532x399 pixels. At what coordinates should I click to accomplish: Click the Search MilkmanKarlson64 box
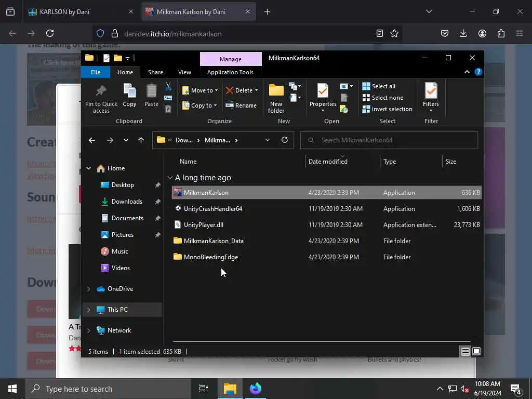[x=389, y=140]
